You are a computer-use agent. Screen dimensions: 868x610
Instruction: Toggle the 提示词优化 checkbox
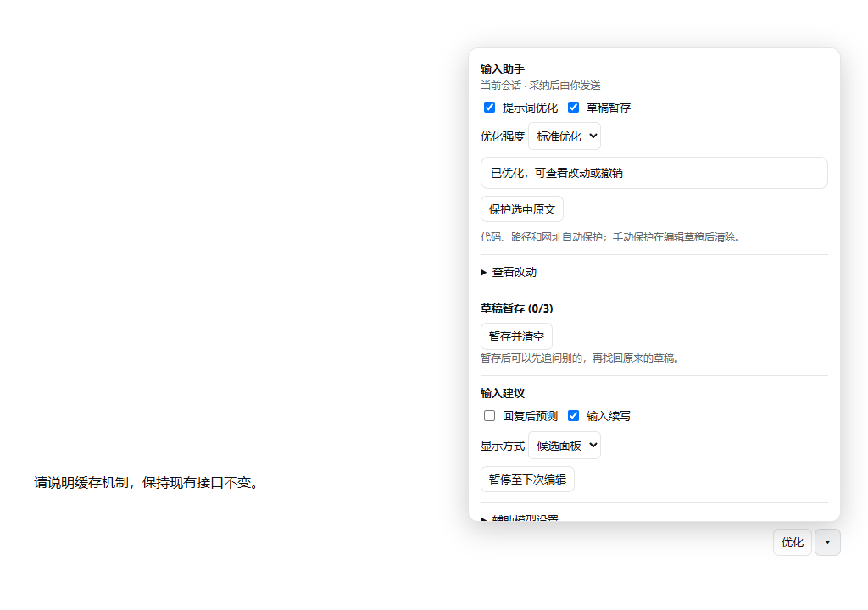point(489,108)
